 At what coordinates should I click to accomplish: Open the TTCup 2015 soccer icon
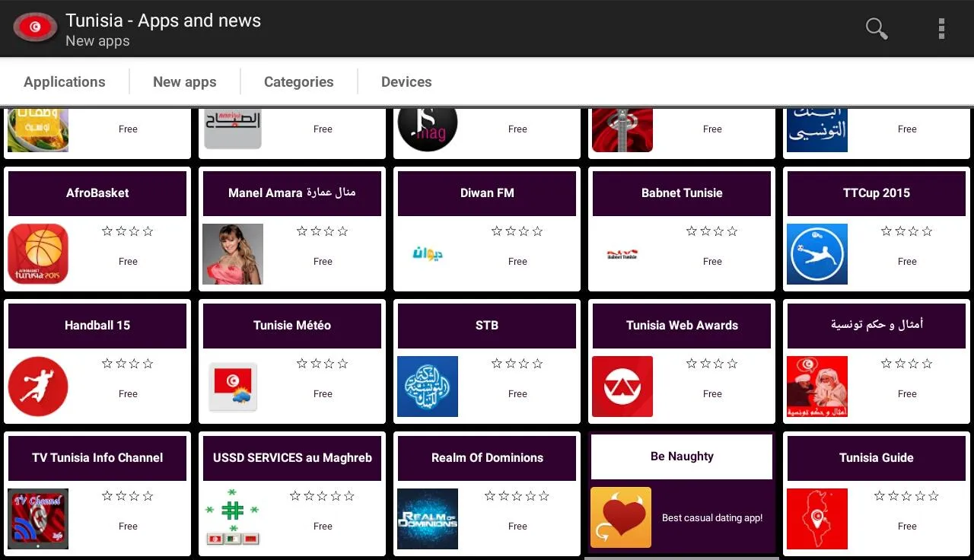[x=817, y=254]
